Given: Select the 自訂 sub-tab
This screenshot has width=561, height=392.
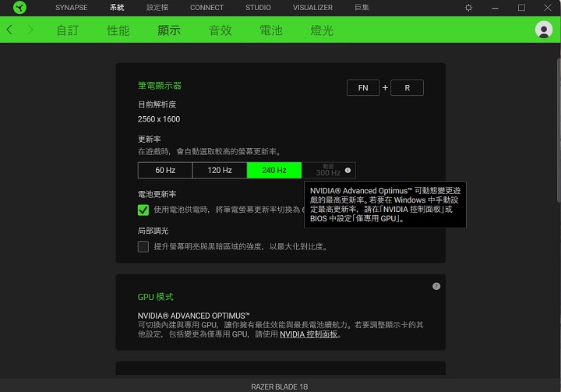Looking at the screenshot, I should (68, 30).
